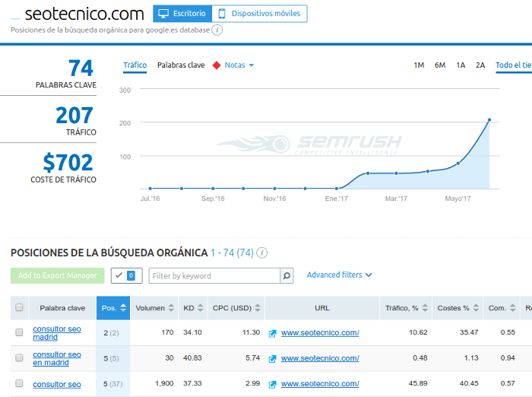Screen dimensions: 532x397
Task: Click the chart data point at Mayo'17
Action: click(458, 164)
